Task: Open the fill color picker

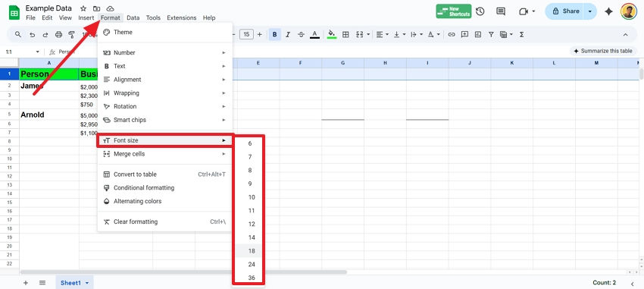Action: [x=332, y=35]
